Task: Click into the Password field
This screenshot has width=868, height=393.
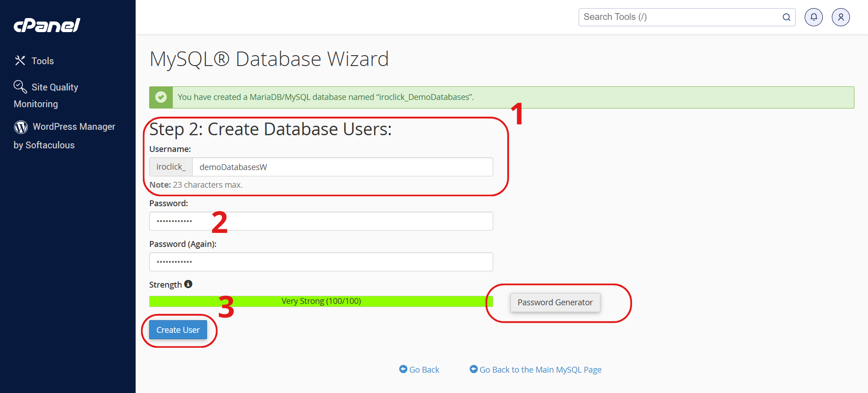Action: tap(321, 221)
